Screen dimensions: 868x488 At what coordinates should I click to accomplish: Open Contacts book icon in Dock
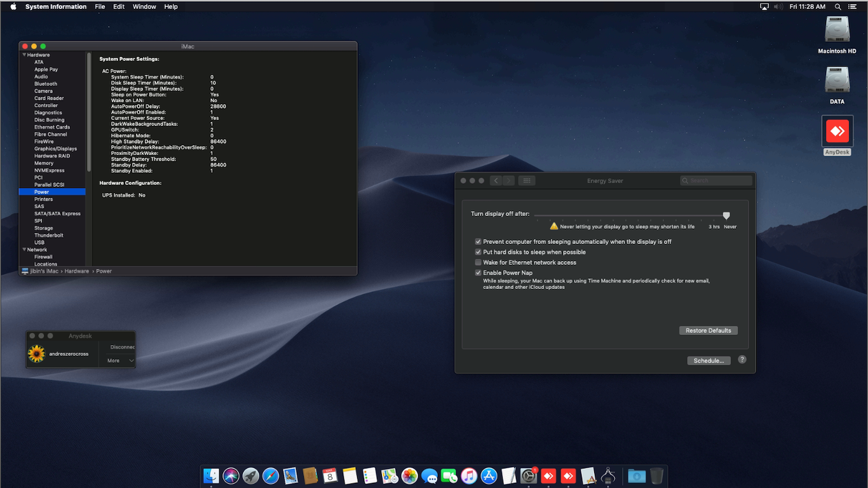coord(310,475)
